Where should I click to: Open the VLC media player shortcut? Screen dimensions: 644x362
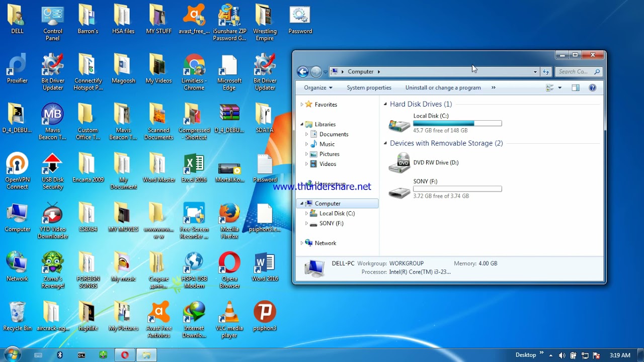(229, 320)
